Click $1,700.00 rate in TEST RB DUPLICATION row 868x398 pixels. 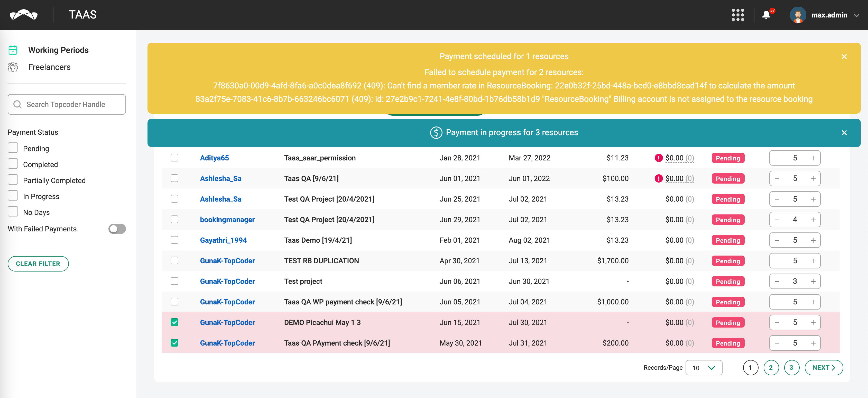[613, 261]
